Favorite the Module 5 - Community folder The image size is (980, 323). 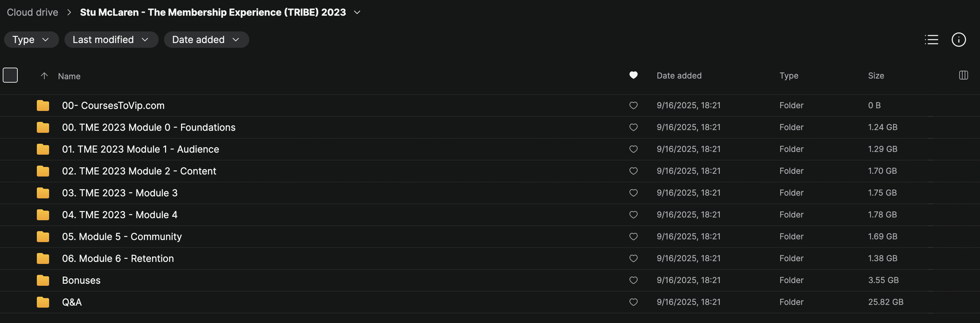click(633, 237)
